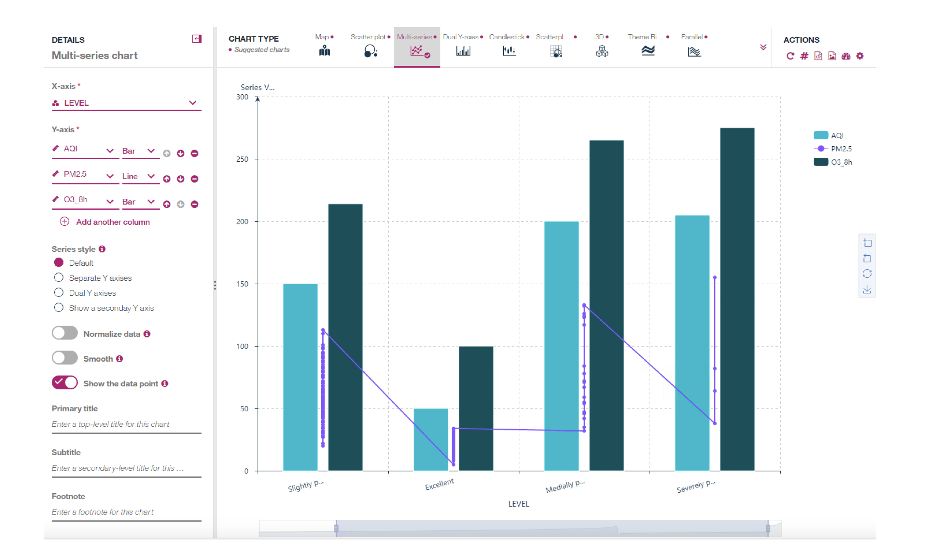Open the dashboard gauge action icon
The width and height of the screenshot is (937, 560).
point(846,56)
